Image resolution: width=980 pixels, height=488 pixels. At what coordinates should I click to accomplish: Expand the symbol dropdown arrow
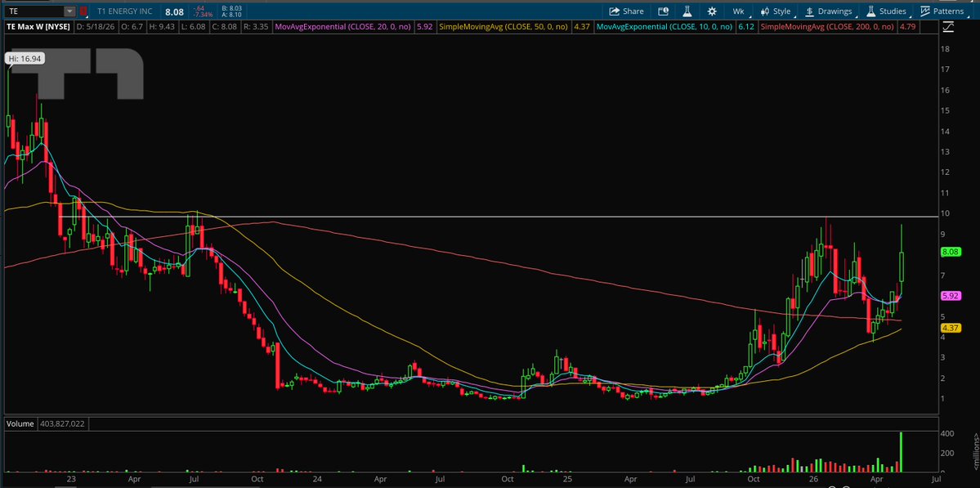tap(69, 11)
